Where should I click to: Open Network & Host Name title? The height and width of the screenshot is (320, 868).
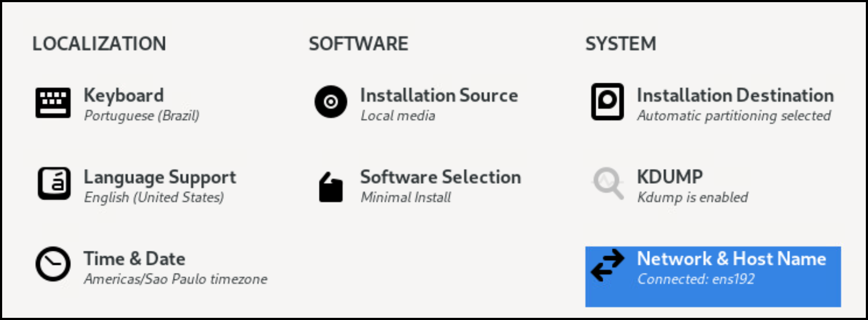click(x=731, y=258)
